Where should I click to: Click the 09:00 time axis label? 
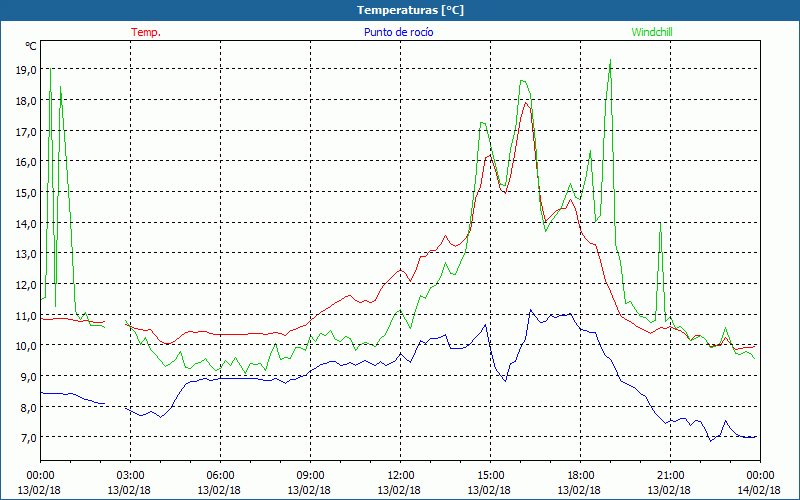(x=310, y=476)
